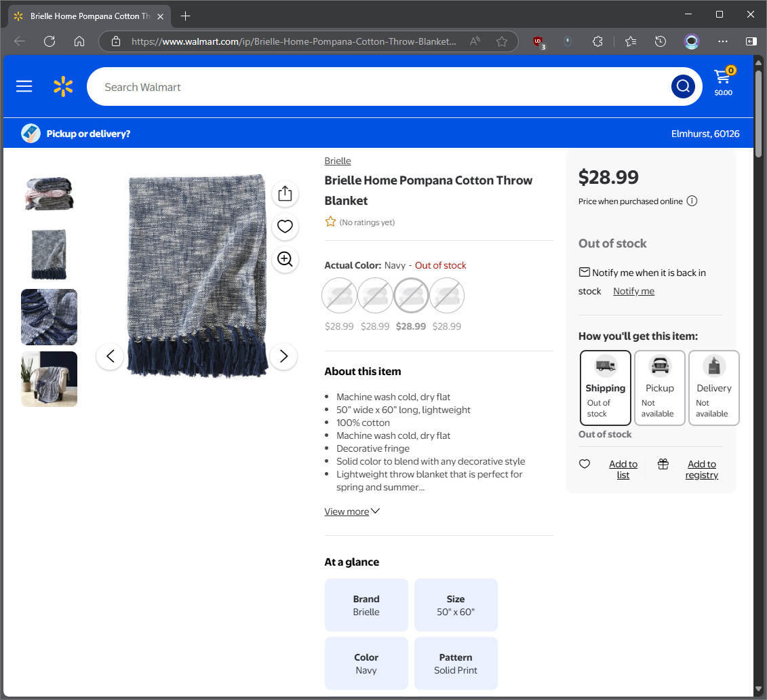This screenshot has height=700, width=767.
Task: Toggle the browser sidebar panel
Action: [x=751, y=41]
